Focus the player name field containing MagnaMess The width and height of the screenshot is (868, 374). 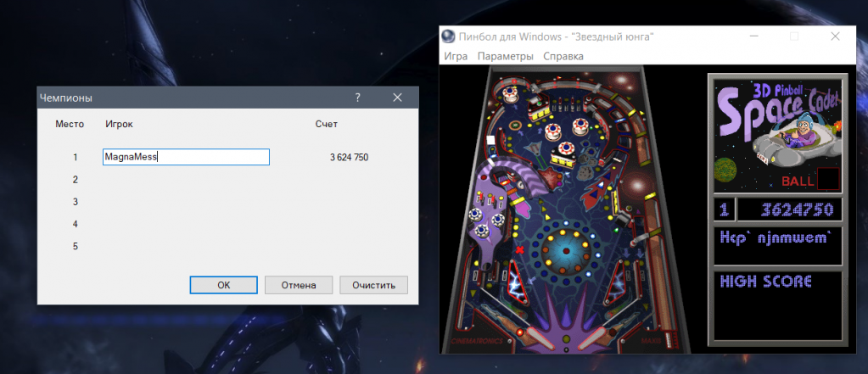[x=186, y=157]
